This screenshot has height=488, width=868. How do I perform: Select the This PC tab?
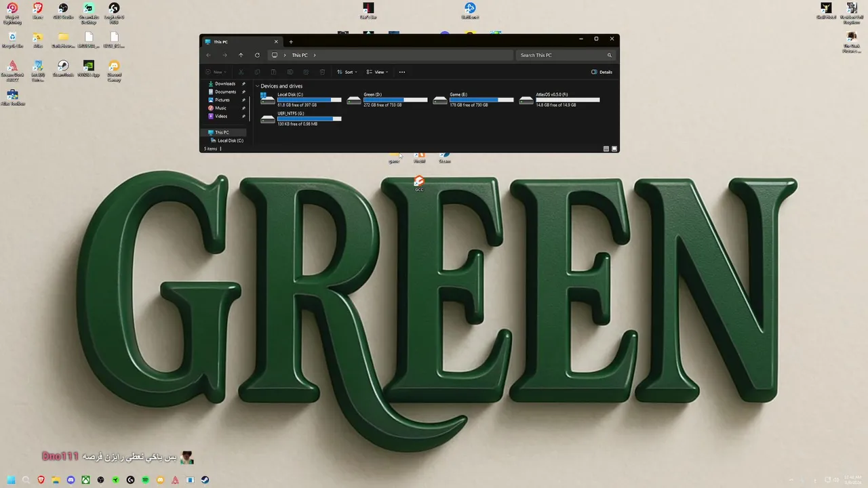(242, 42)
